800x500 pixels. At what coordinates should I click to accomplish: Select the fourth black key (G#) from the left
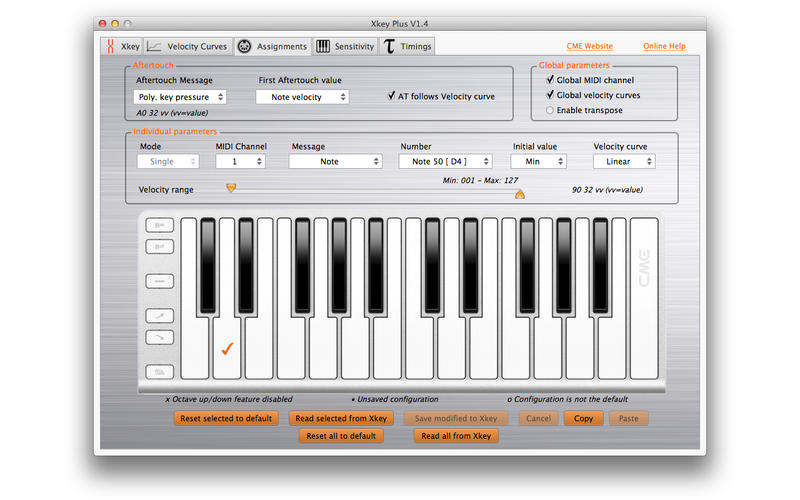click(x=339, y=265)
